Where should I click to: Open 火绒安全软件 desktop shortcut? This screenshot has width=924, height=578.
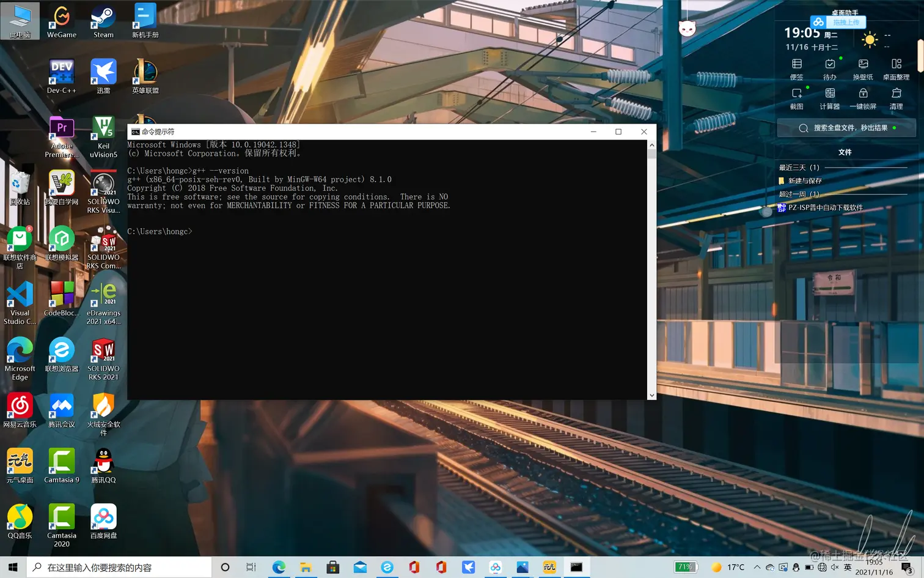tap(103, 415)
